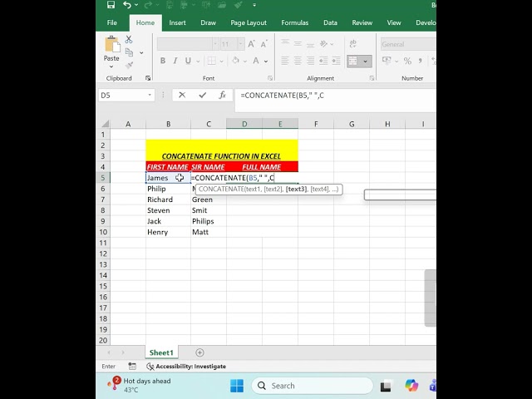Click the Cut scissors icon
The height and width of the screenshot is (399, 532).
tap(129, 39)
